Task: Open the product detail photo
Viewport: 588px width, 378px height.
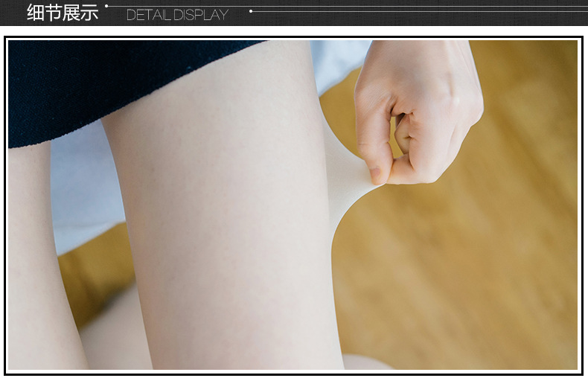Action: (293, 205)
